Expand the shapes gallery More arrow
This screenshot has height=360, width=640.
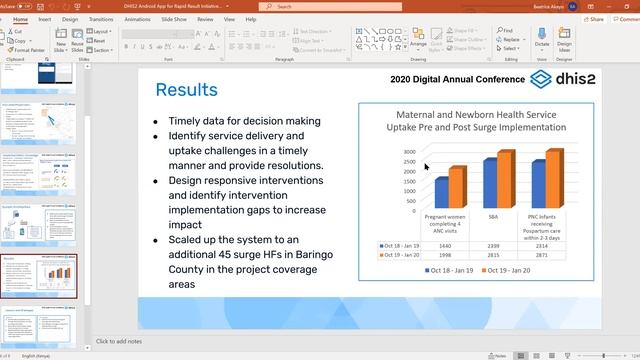pyautogui.click(x=405, y=47)
